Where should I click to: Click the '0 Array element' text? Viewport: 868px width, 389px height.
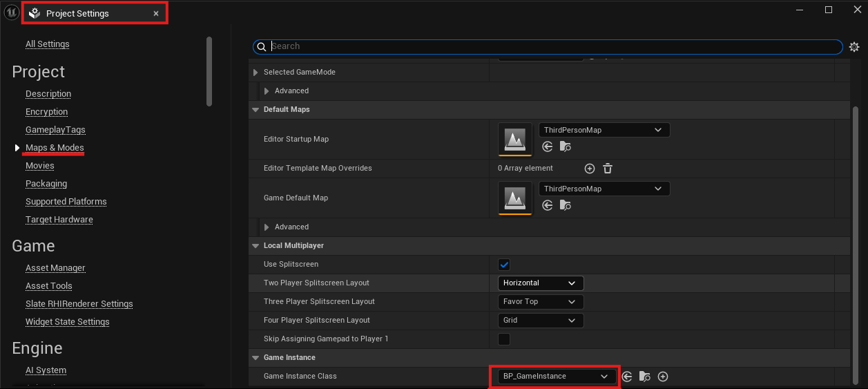(525, 169)
